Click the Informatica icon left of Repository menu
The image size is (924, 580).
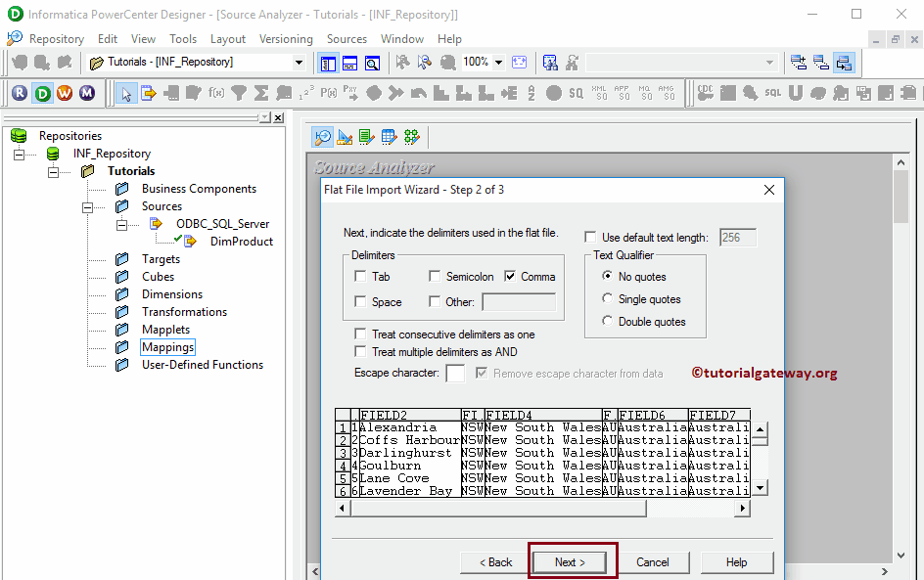click(x=14, y=38)
